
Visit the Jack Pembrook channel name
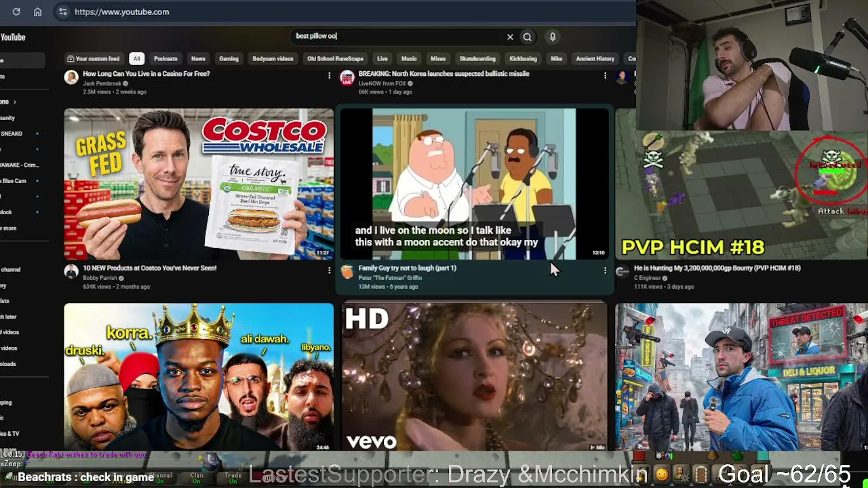pyautogui.click(x=102, y=83)
